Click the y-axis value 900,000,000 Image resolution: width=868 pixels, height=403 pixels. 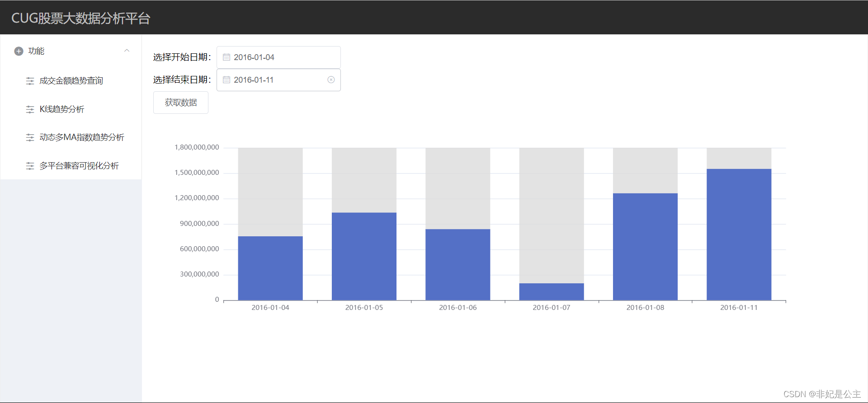coord(199,224)
